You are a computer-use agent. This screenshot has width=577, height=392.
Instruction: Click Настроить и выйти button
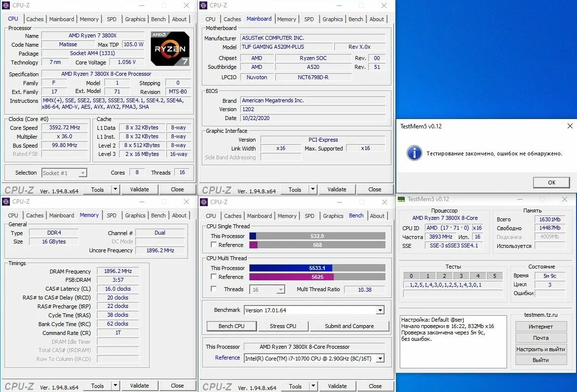coord(541,349)
